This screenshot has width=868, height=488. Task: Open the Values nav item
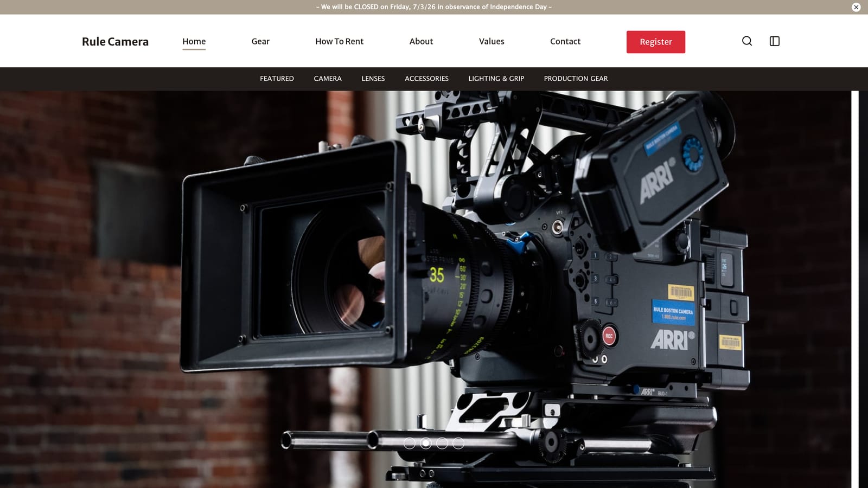click(x=492, y=41)
